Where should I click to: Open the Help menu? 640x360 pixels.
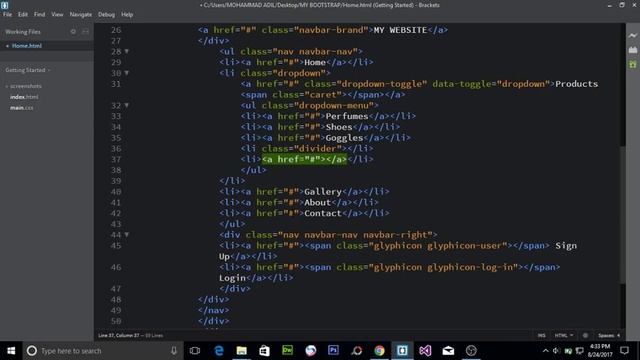pyautogui.click(x=127, y=14)
